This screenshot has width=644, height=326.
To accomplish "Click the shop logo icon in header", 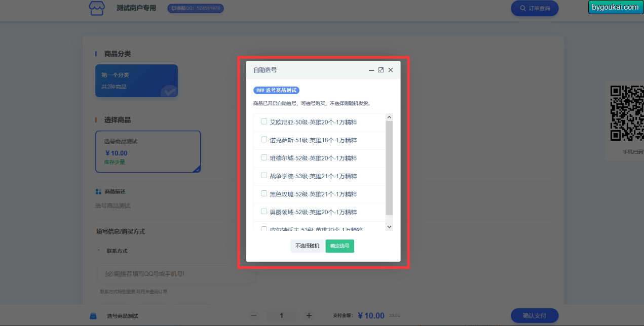I will pos(96,8).
